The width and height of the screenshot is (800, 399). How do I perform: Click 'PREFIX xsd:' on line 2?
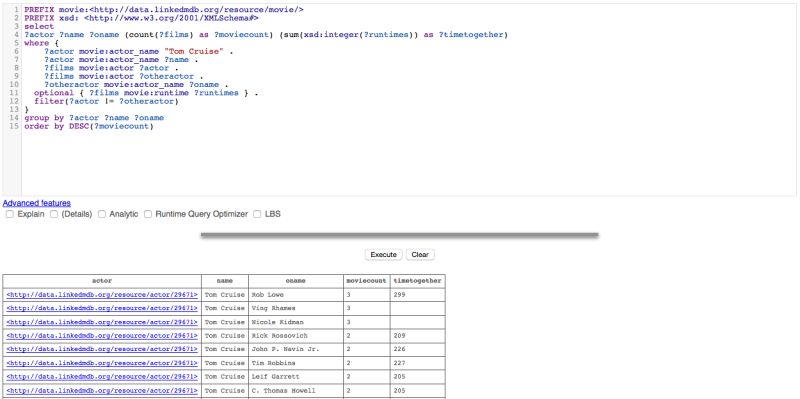point(52,18)
